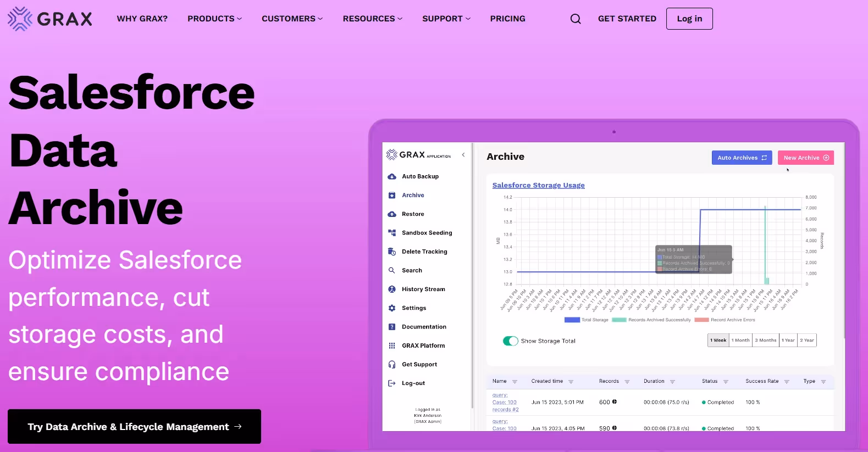Select the 3 Months range
Viewport: 868px width, 452px height.
766,341
